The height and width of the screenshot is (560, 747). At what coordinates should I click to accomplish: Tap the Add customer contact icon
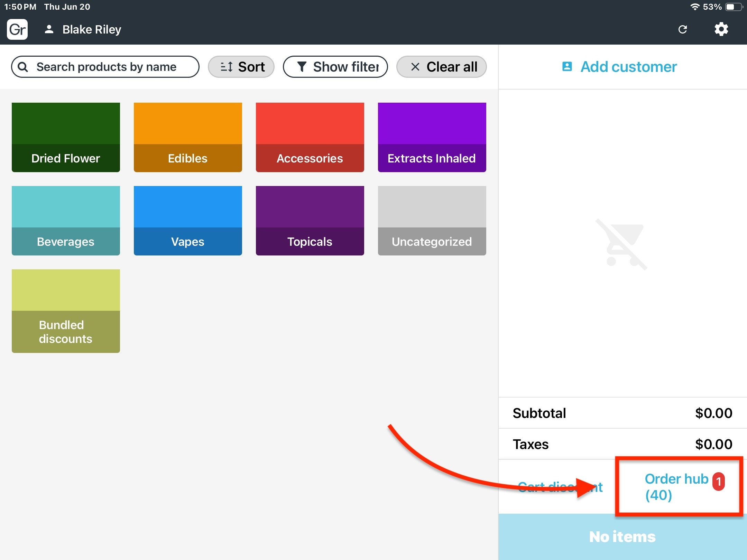point(567,66)
